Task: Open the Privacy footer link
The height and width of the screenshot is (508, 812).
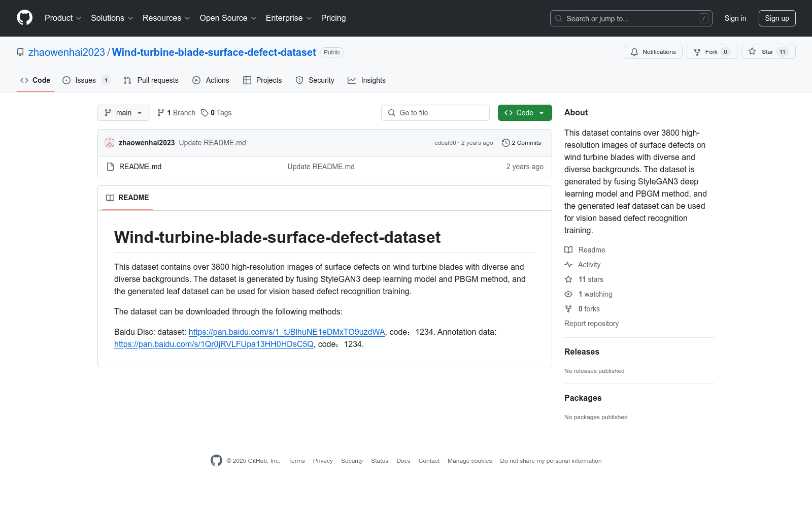Action: (x=323, y=461)
